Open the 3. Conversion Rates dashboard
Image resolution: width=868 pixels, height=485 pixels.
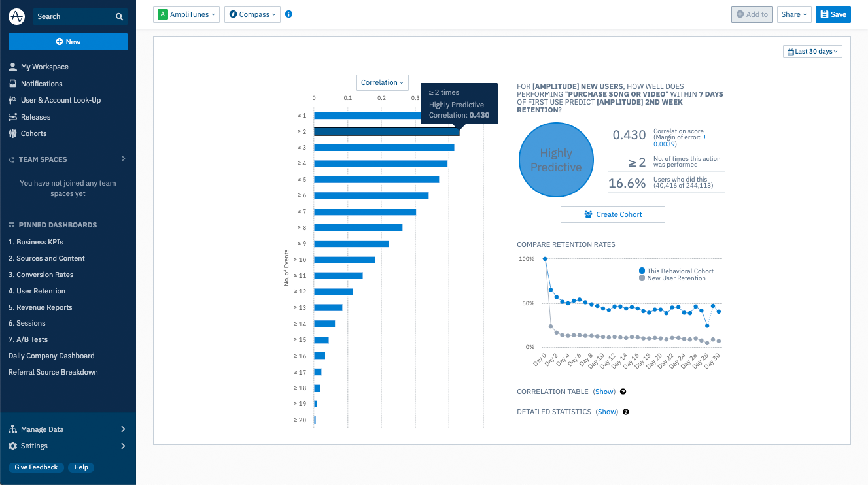[x=41, y=275]
